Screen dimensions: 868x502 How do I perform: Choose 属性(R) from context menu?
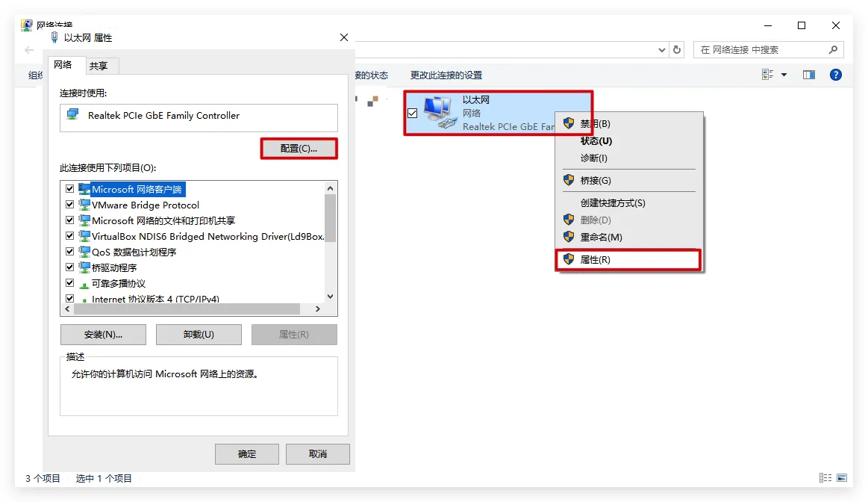(595, 260)
